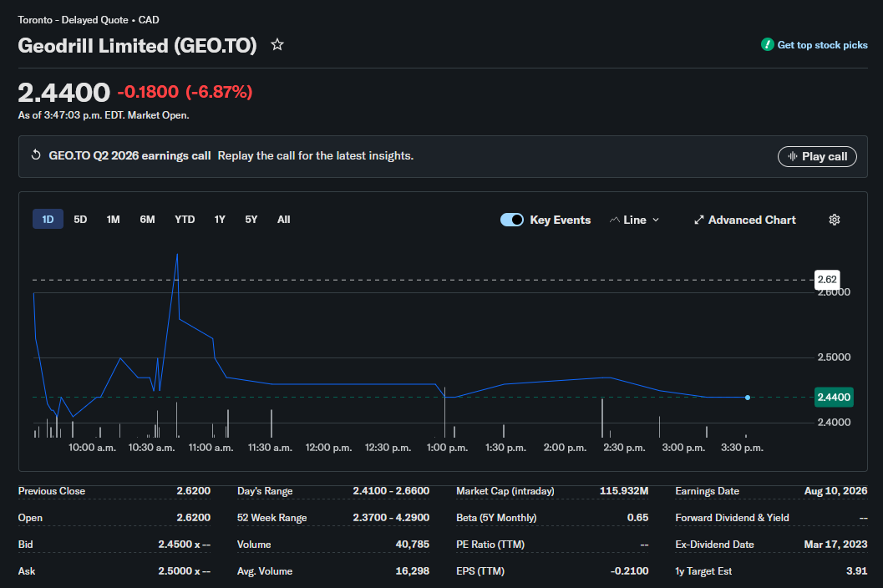Click the green stock picks badge icon
The height and width of the screenshot is (588, 883).
(x=767, y=44)
